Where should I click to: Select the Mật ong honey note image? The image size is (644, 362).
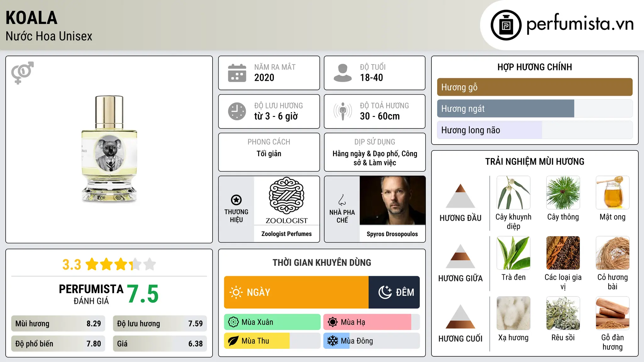click(x=613, y=193)
